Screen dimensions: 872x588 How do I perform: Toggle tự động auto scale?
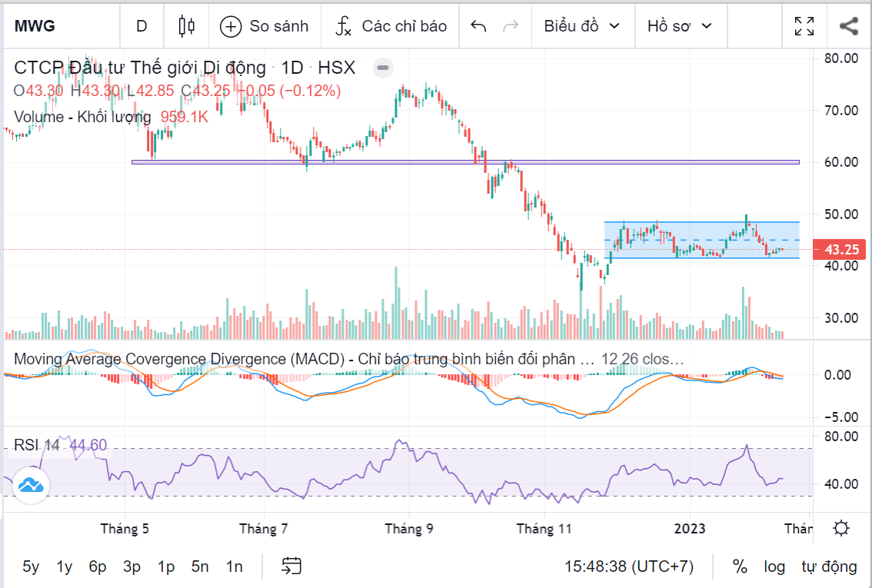pyautogui.click(x=829, y=566)
